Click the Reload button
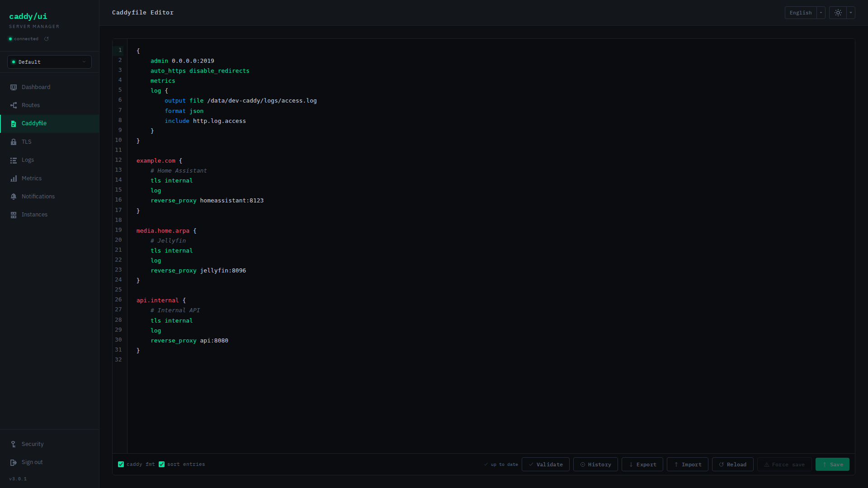 pos(733,465)
